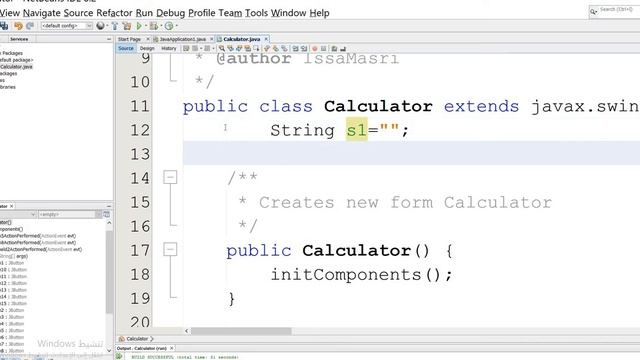Image resolution: width=640 pixels, height=360 pixels.
Task: Click Navigator scrollbar up arrow
Action: 109,223
